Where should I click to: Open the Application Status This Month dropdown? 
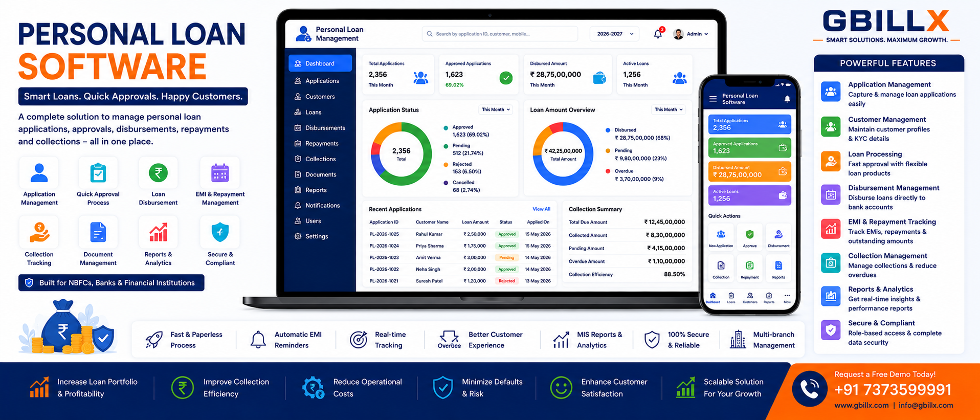tap(496, 109)
